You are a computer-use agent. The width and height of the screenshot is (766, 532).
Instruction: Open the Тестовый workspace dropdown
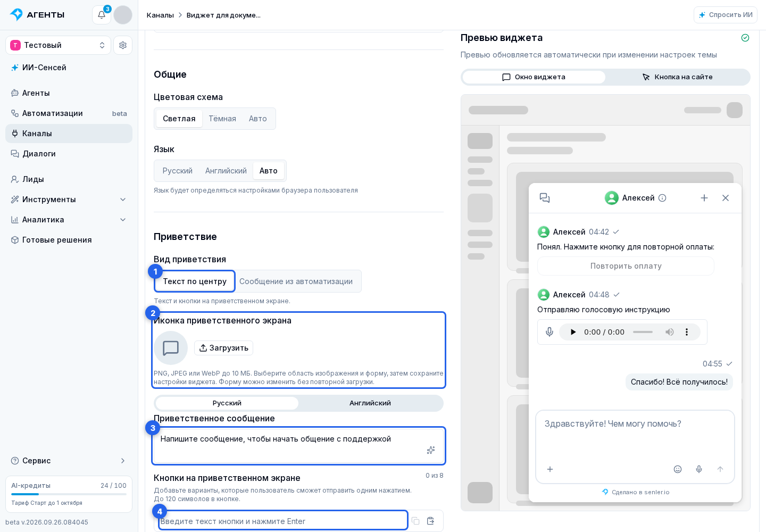tap(58, 45)
